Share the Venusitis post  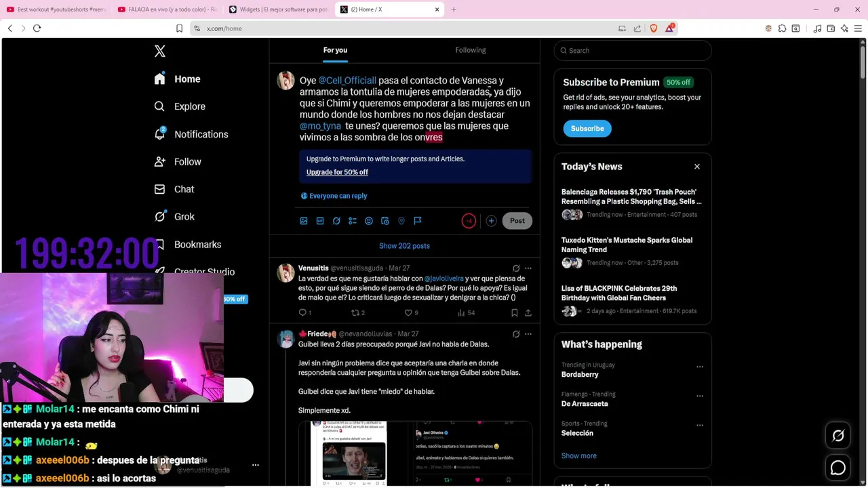click(528, 312)
